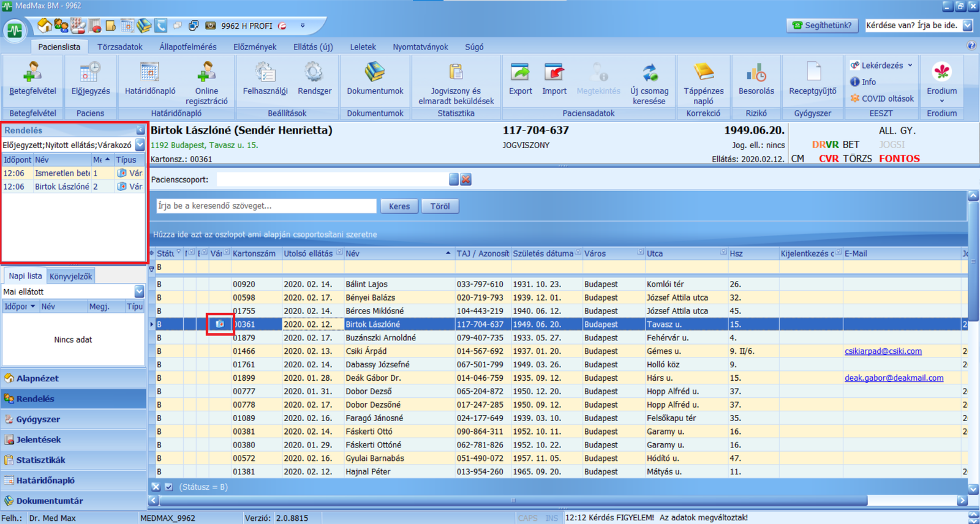Open the csikiarpad@csiki.com email link
Viewport: 980px width, 524px height.
point(883,351)
